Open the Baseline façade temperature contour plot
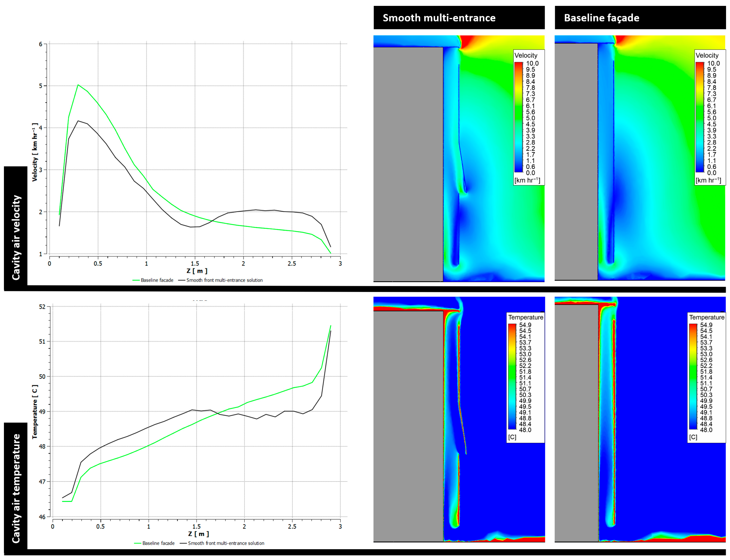Image resolution: width=730 pixels, height=560 pixels. click(x=640, y=419)
